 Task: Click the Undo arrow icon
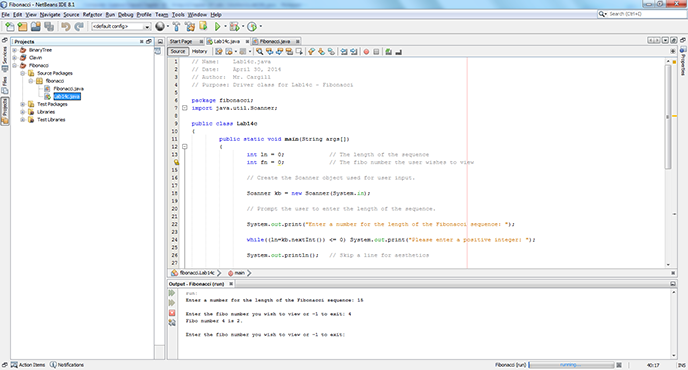tap(66, 26)
